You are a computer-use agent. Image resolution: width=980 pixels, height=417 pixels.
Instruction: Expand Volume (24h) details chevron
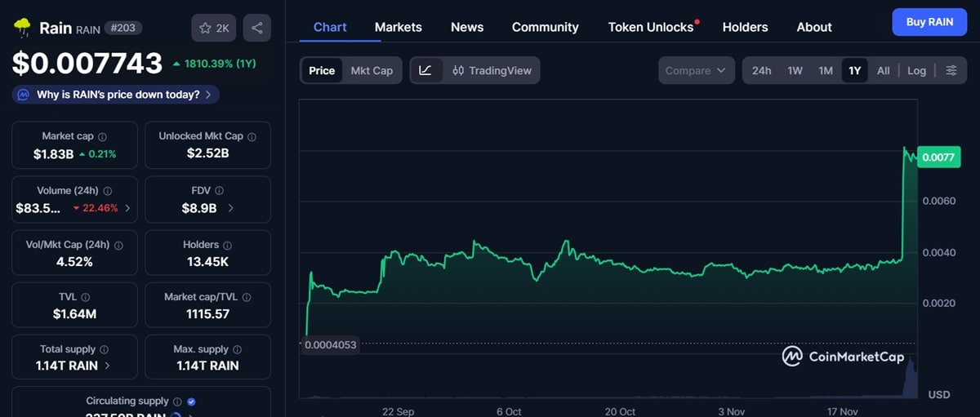point(127,208)
